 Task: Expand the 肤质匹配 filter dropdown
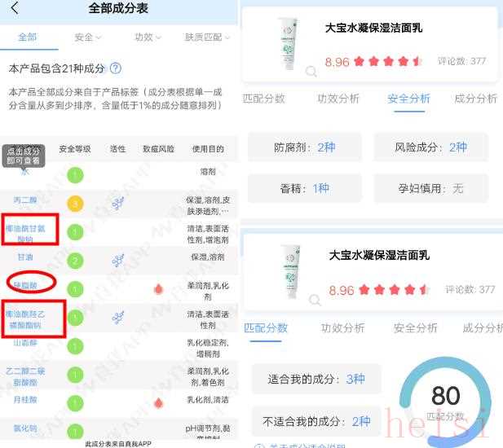click(207, 37)
